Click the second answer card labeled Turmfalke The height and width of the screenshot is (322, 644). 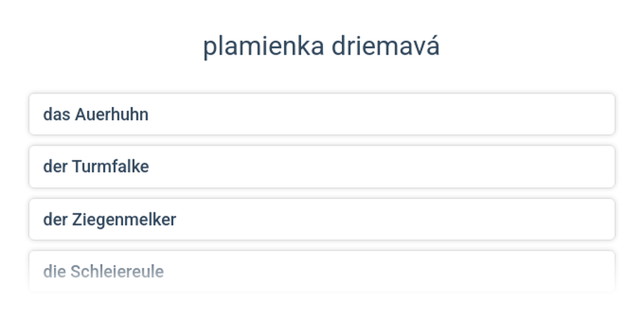pos(321,167)
